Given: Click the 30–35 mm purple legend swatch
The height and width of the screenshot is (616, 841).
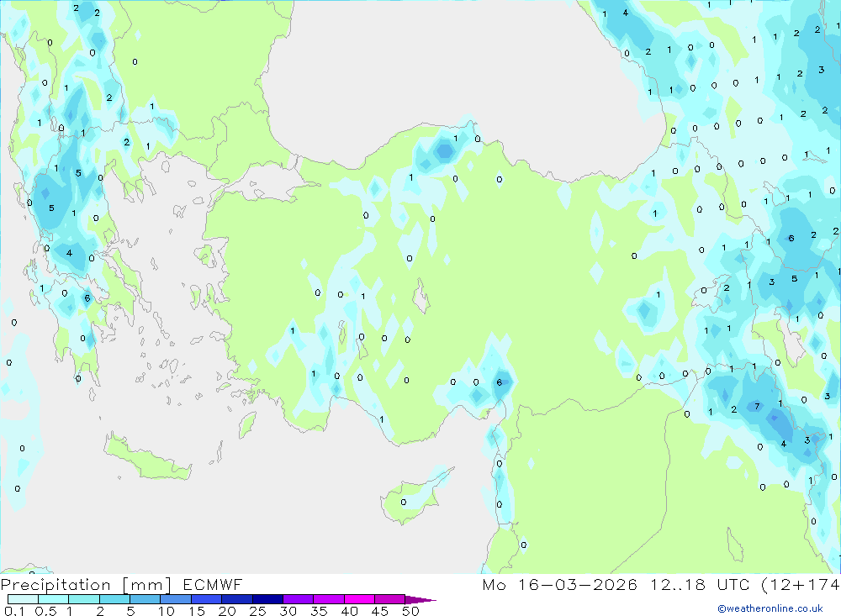Looking at the screenshot, I should click(x=299, y=599).
